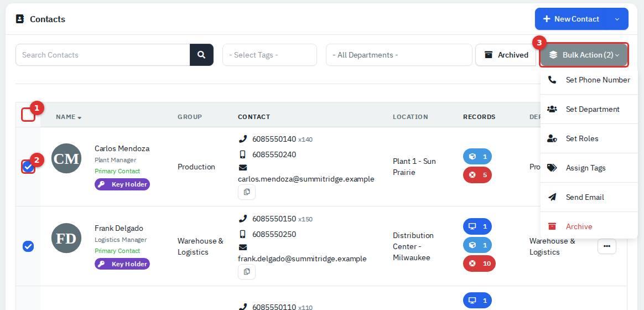Viewport: 644px width, 310px height.
Task: Choose Assign Tags from bulk menu
Action: (589, 168)
